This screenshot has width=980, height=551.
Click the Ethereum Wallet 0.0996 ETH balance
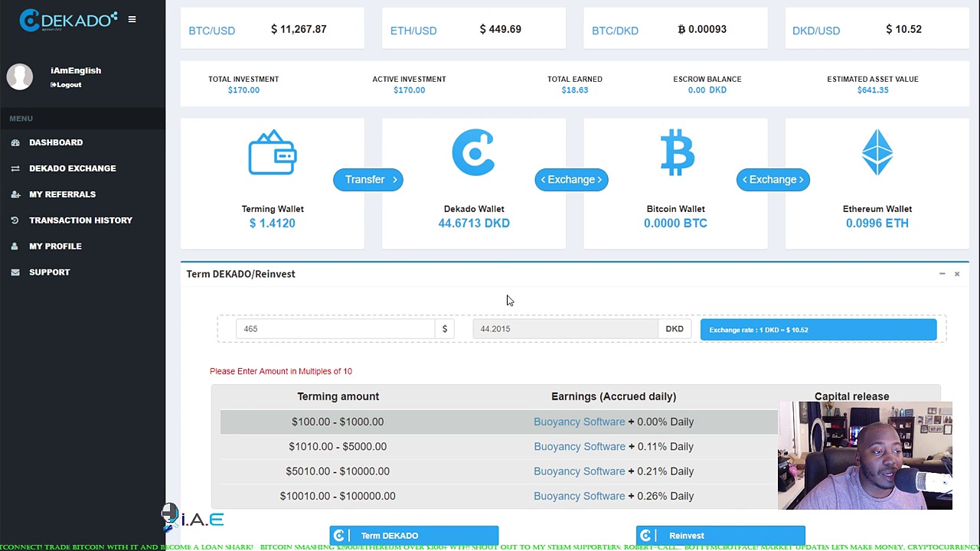877,223
